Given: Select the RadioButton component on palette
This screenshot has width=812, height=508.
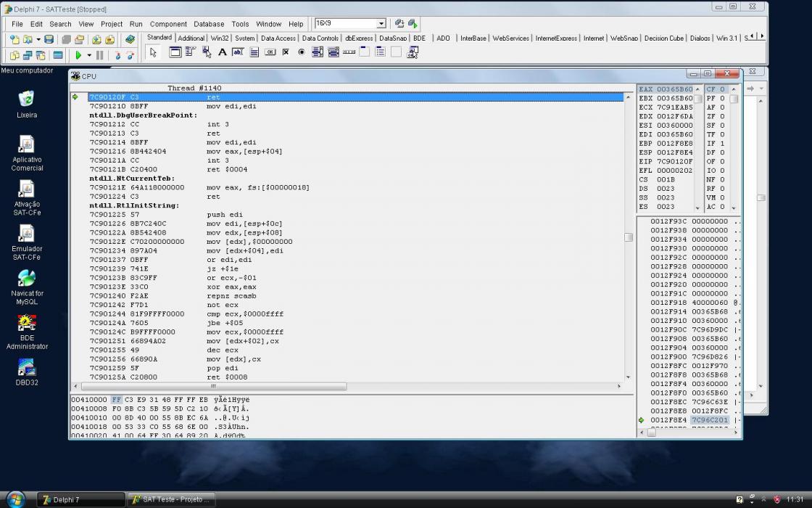Looking at the screenshot, I should [x=302, y=52].
